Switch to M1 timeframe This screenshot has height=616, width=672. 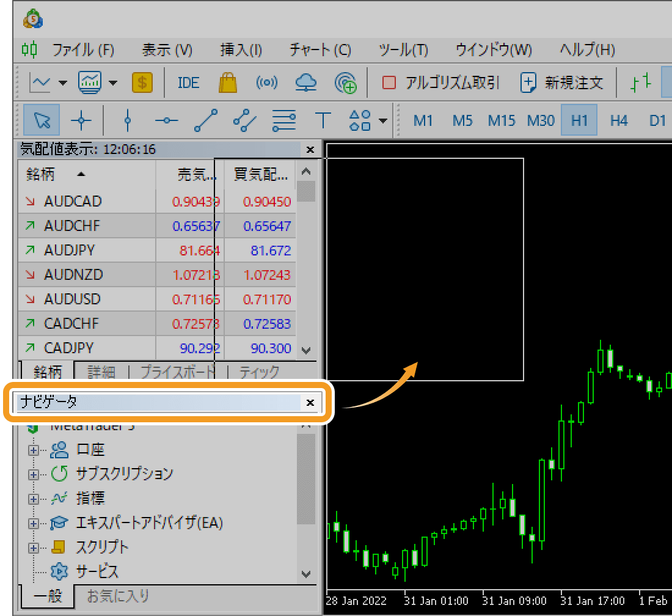pos(423,120)
